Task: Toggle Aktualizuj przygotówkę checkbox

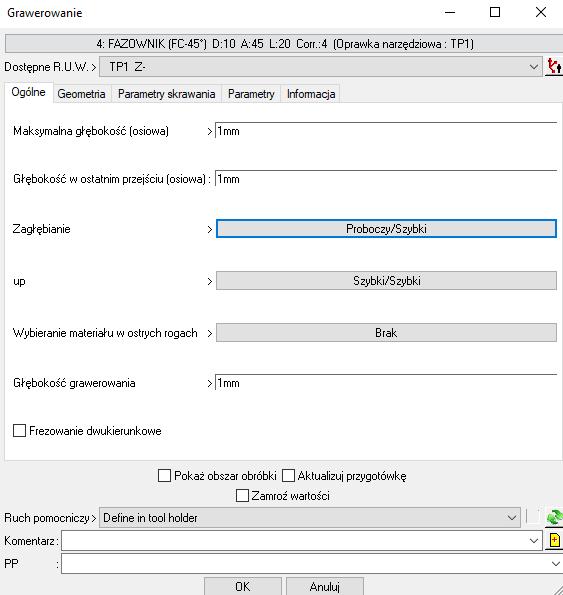Action: click(x=288, y=475)
